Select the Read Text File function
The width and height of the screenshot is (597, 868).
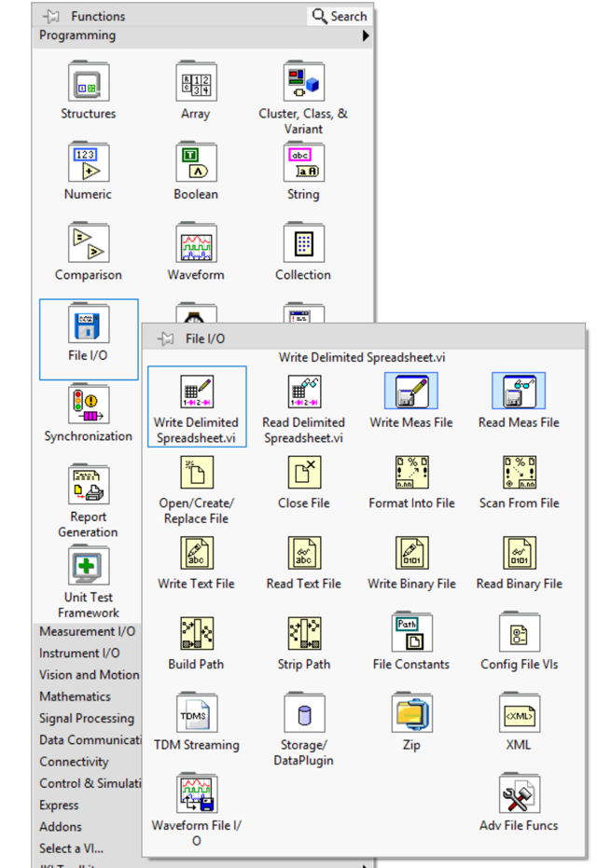point(304,555)
